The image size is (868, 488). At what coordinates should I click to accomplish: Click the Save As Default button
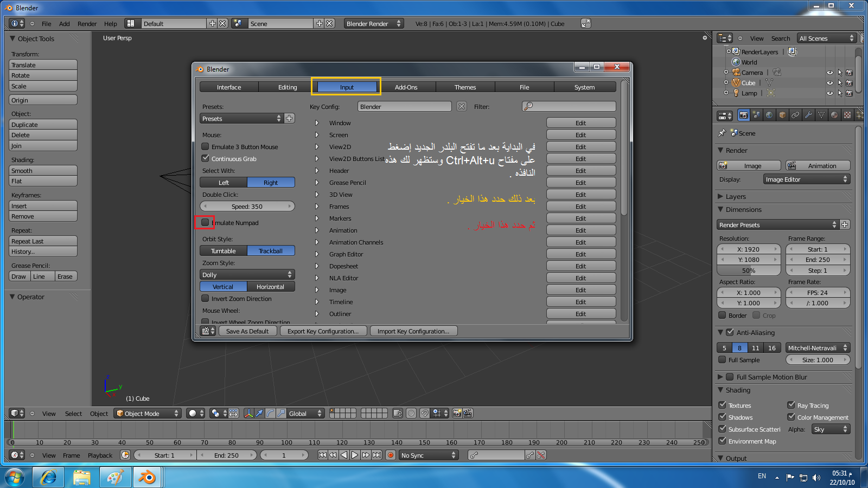pyautogui.click(x=247, y=331)
